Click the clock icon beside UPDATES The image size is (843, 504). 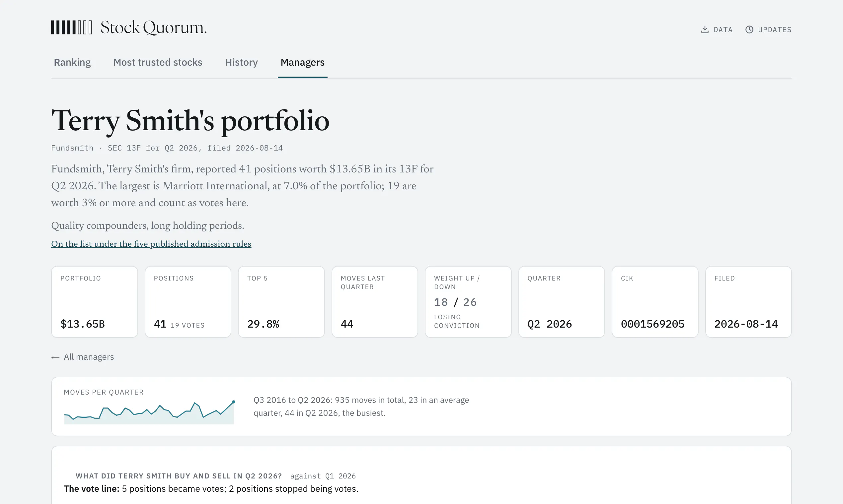click(x=749, y=30)
